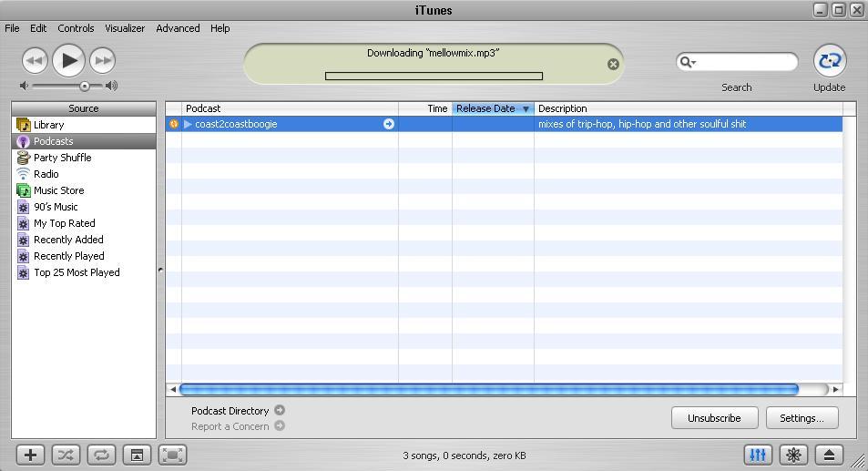The height and width of the screenshot is (471, 868).
Task: Select Top 25 Most Played playlist
Action: (x=84, y=272)
